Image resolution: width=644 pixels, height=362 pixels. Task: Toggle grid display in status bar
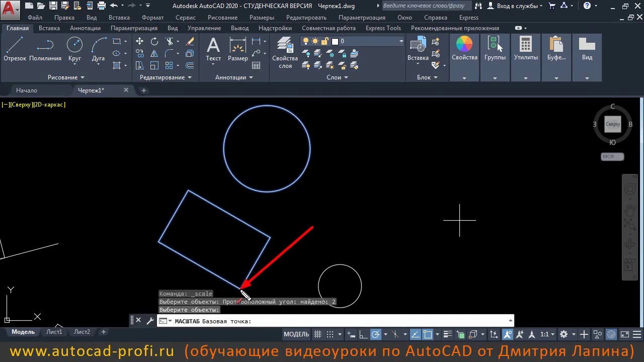[318, 334]
